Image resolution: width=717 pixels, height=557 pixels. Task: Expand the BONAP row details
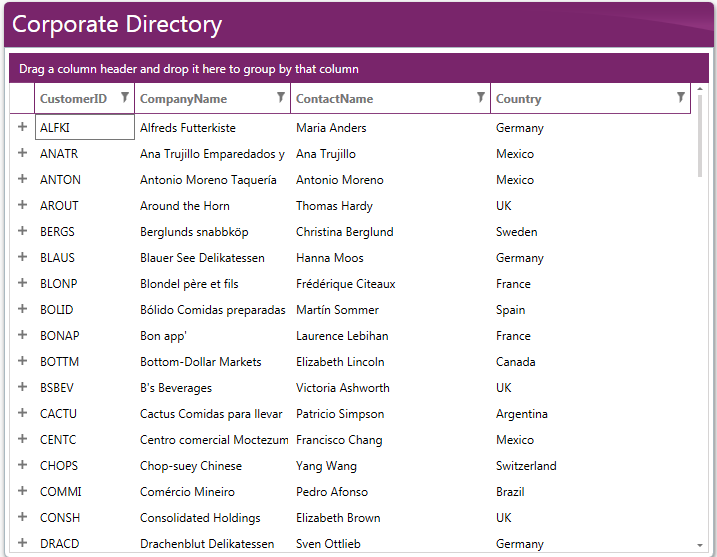[x=22, y=335]
